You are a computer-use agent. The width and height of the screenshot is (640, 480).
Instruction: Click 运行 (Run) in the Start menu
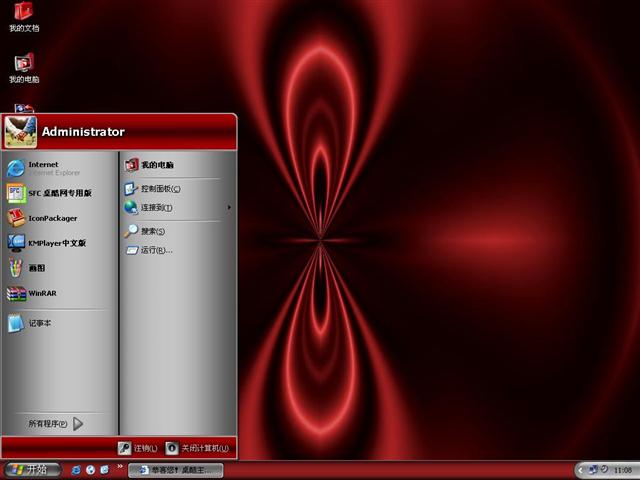tap(155, 250)
